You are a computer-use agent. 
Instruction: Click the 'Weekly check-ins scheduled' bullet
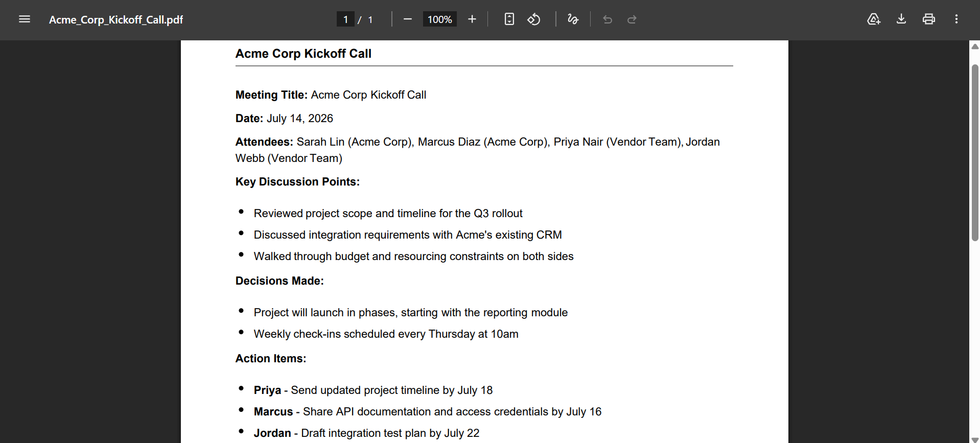[386, 334]
